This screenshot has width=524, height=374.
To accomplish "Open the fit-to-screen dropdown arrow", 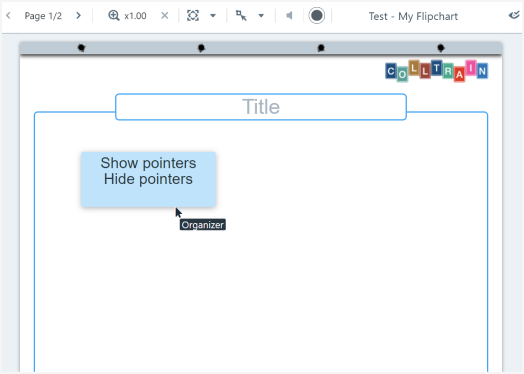I will coord(213,16).
